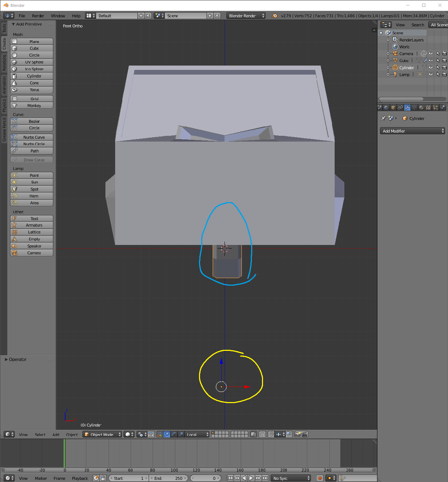
Task: Open the Mesh Data properties tab (triangle)
Action: [414, 107]
